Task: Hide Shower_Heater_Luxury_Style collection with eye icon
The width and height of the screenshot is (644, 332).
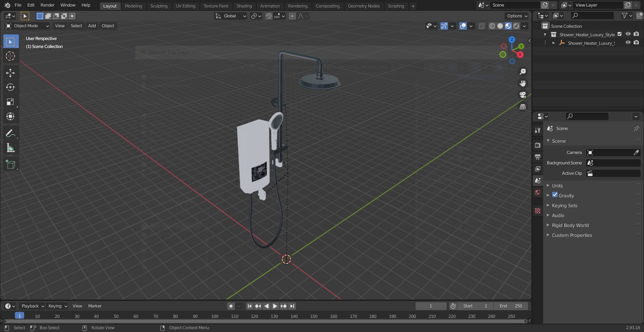Action: (628, 34)
